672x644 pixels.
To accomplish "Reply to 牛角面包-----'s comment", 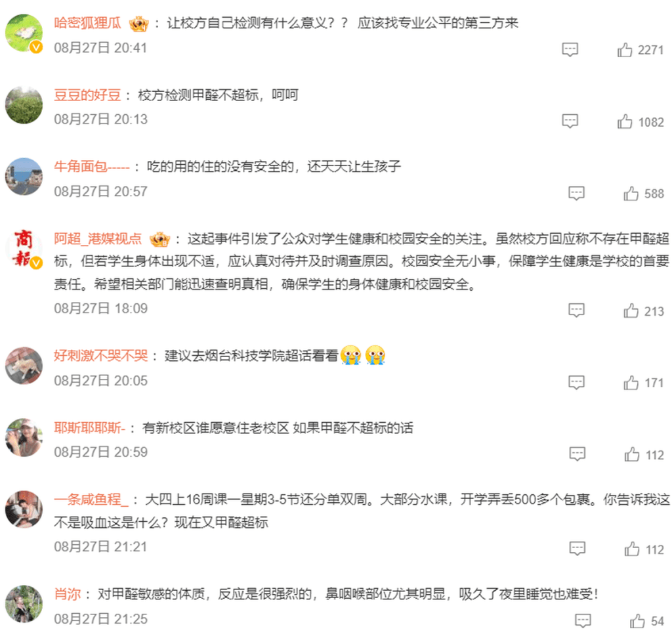I will [x=576, y=194].
